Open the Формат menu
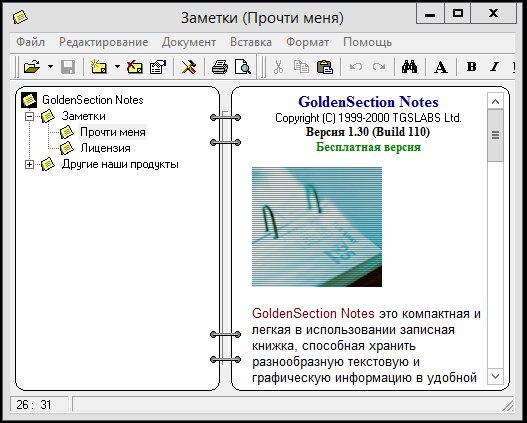 tap(307, 42)
